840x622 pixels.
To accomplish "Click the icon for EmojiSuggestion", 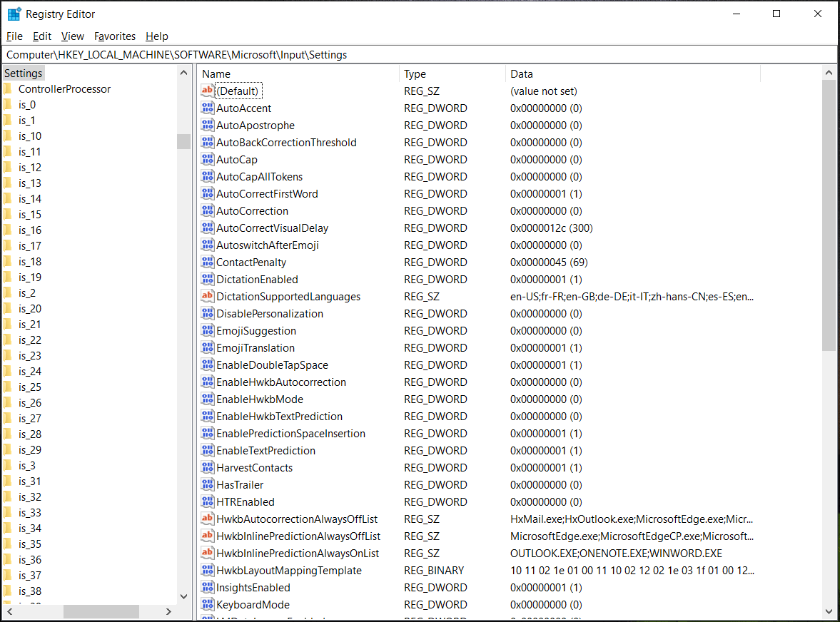I will (x=207, y=330).
